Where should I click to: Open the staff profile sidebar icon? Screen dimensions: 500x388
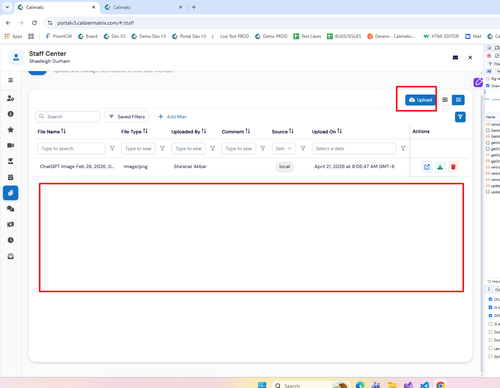pyautogui.click(x=11, y=98)
